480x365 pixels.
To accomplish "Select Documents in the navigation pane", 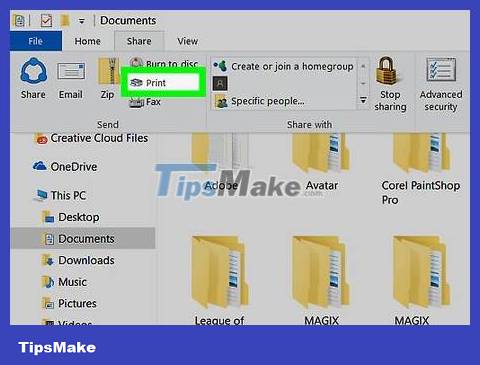I will [83, 238].
